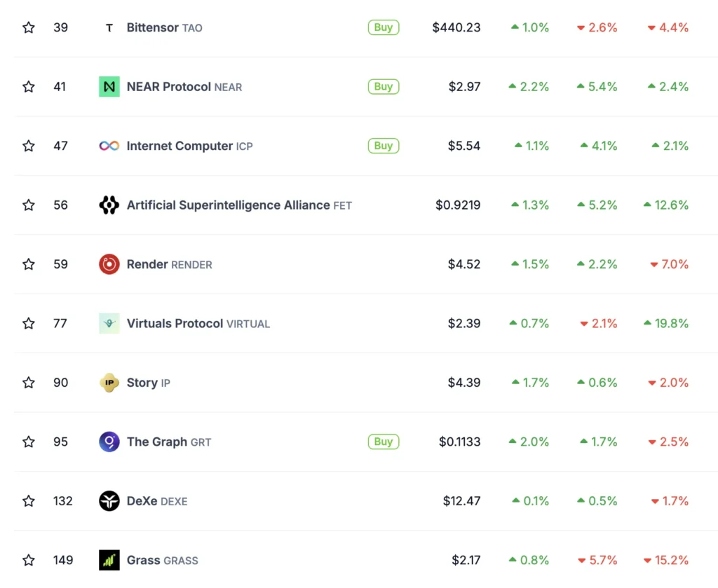Open the Virtuals Protocol name link
The height and width of the screenshot is (588, 718).
click(x=175, y=323)
